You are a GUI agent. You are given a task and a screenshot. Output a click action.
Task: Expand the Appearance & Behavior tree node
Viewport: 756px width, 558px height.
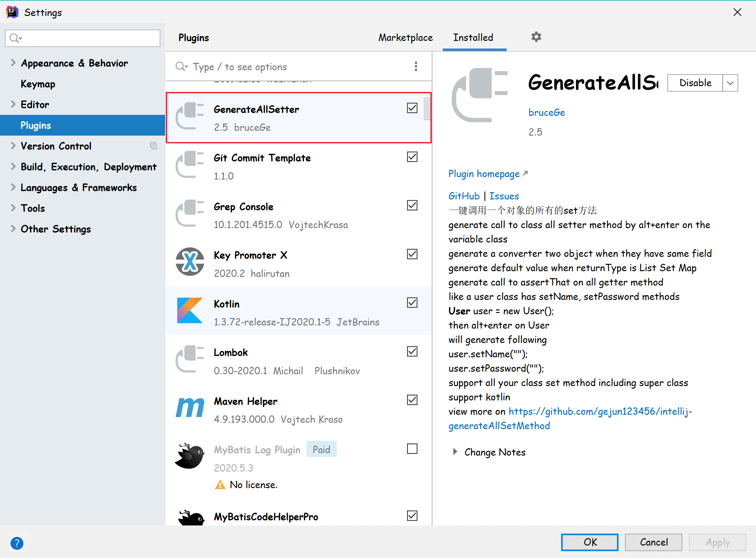click(x=13, y=63)
